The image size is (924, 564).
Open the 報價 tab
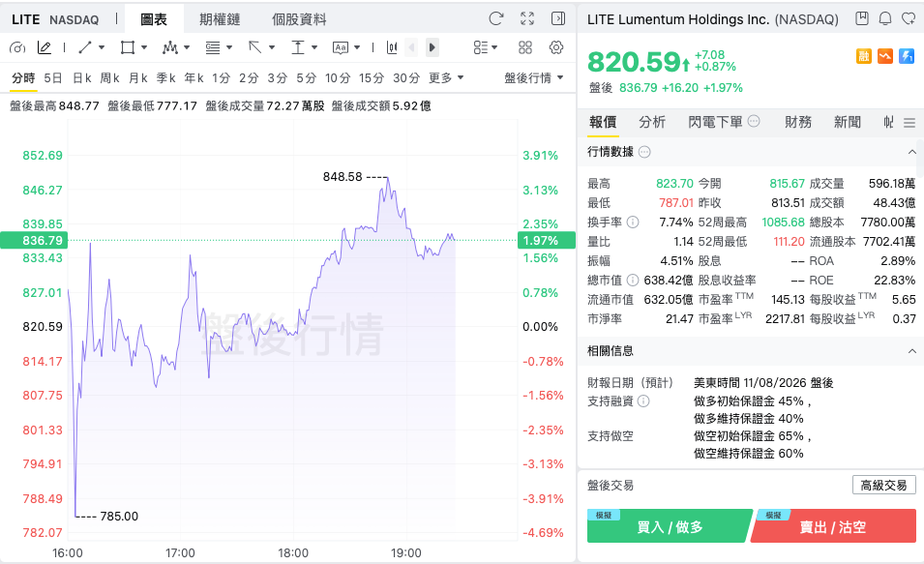tap(603, 122)
